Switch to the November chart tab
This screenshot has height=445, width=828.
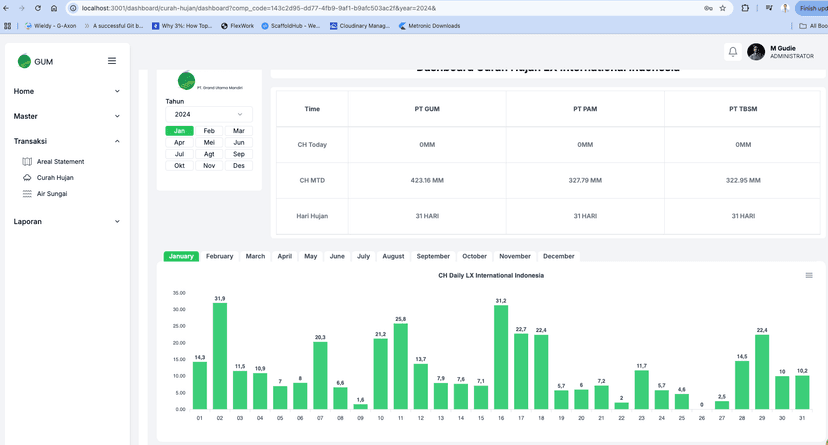point(515,256)
